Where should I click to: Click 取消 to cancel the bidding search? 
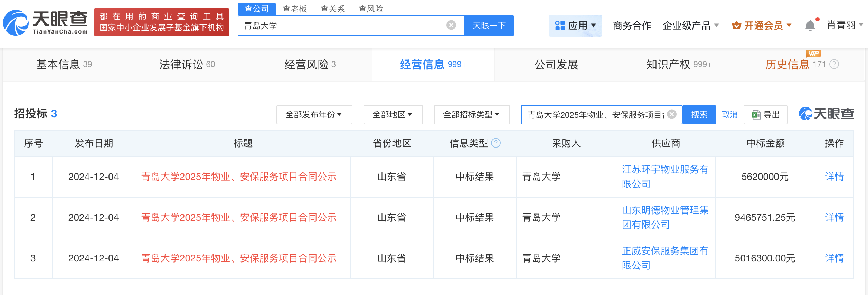tap(729, 115)
